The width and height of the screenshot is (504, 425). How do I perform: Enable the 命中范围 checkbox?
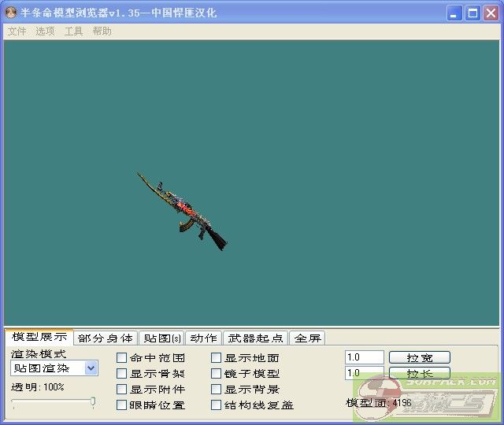tap(122, 358)
